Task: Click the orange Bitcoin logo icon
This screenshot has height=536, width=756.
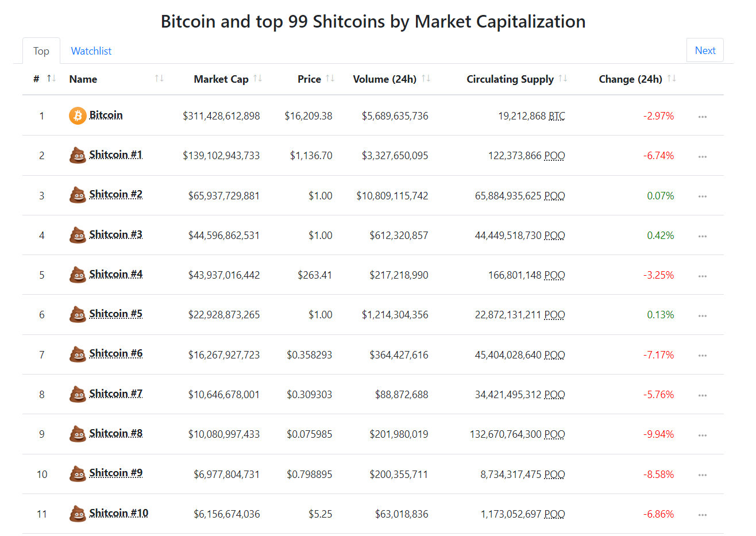Action: [78, 115]
